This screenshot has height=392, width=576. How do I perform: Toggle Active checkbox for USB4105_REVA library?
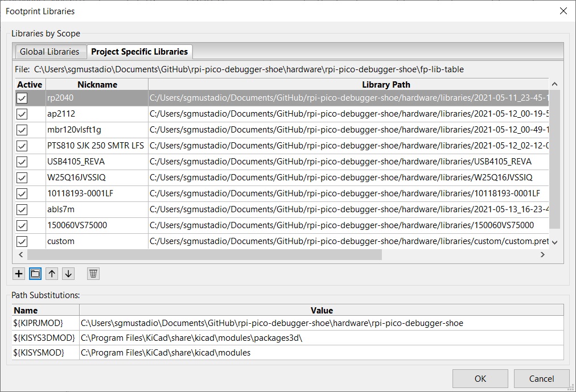22,162
